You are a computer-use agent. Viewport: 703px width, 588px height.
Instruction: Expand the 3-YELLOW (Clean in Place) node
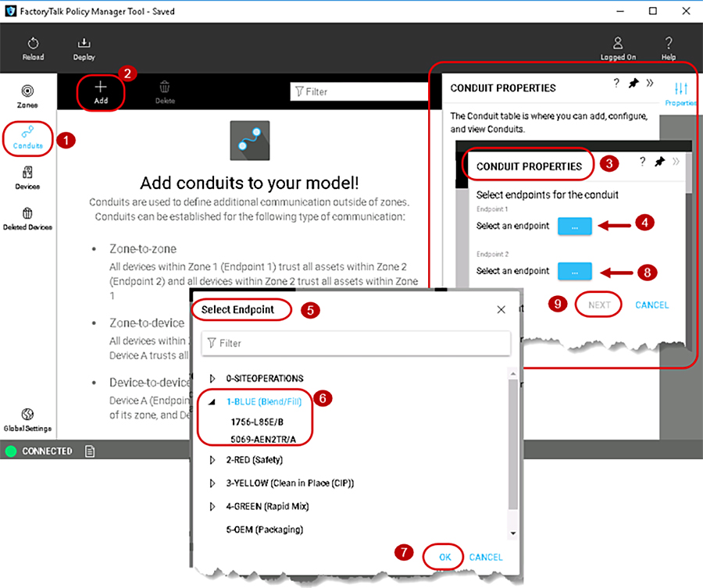[x=212, y=483]
